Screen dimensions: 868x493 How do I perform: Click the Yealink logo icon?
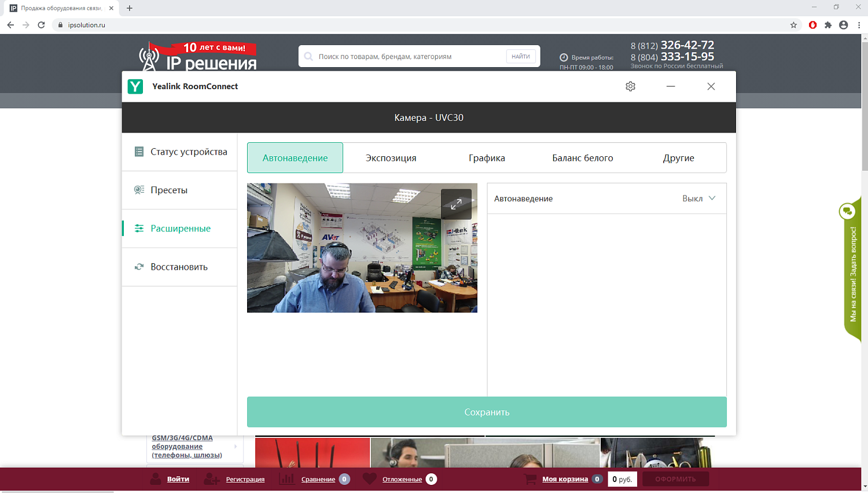click(x=135, y=86)
